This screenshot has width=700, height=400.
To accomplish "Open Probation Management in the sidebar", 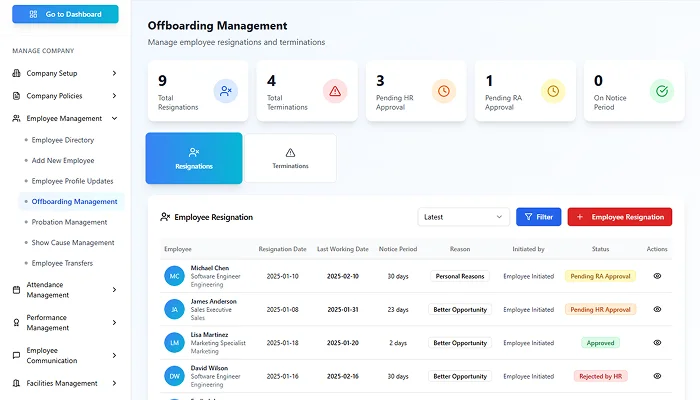I will [x=69, y=222].
